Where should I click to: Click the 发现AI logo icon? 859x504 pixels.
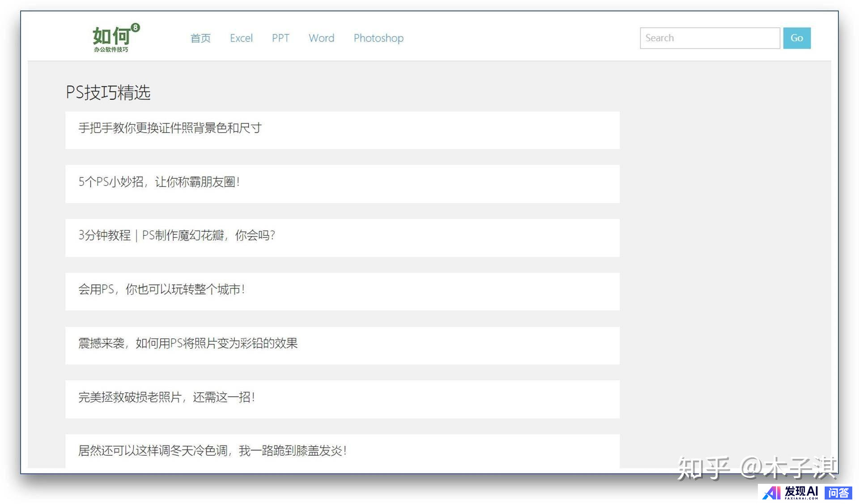tap(772, 493)
